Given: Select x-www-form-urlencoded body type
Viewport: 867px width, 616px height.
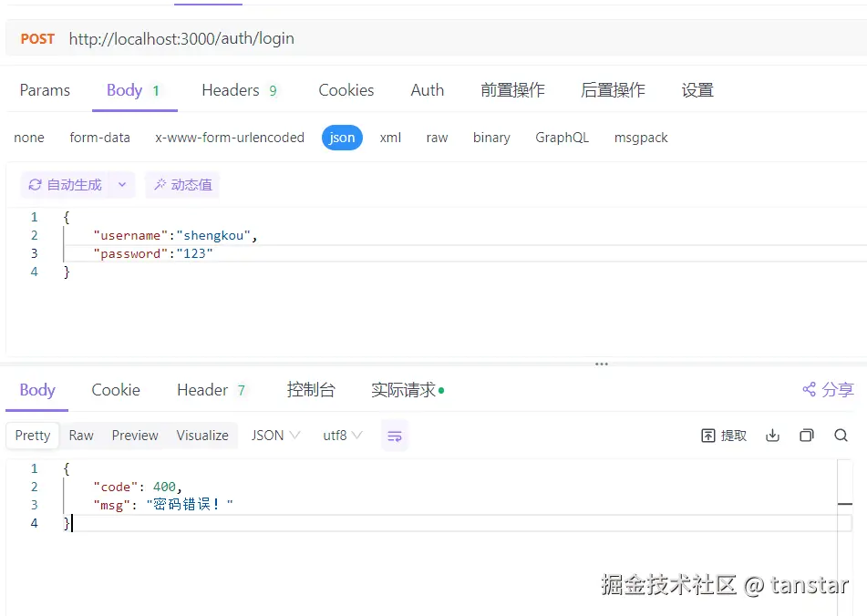Looking at the screenshot, I should point(230,138).
